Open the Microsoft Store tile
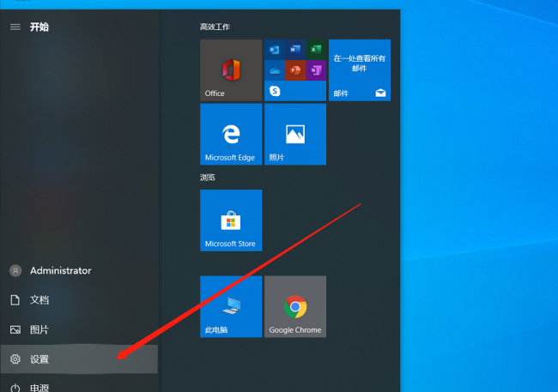Viewport: 558px width, 392px height. 231,220
